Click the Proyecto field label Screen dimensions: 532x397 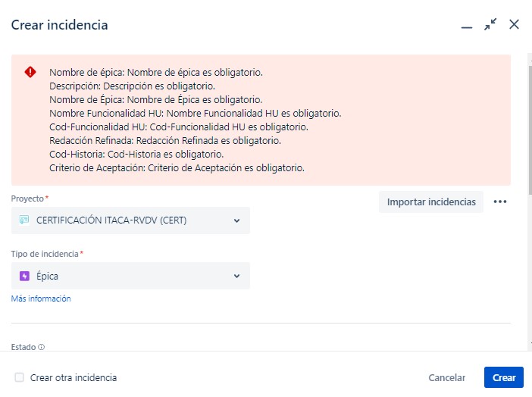(27, 198)
